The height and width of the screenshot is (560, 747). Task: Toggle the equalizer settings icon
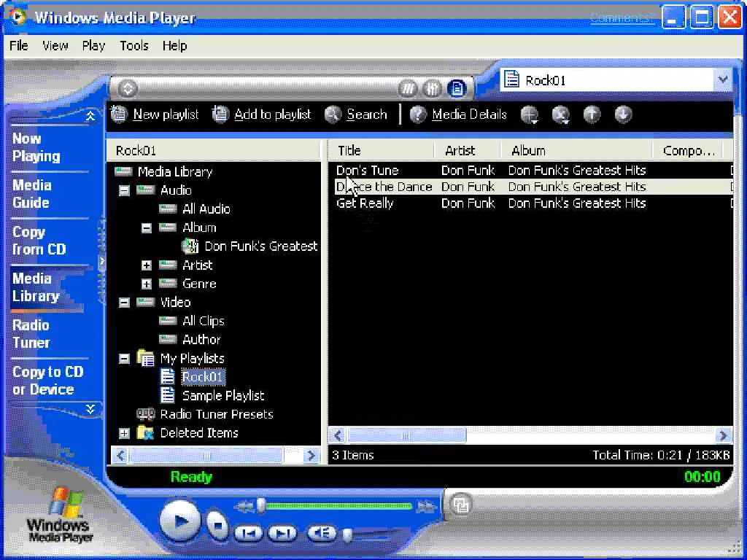click(x=432, y=88)
